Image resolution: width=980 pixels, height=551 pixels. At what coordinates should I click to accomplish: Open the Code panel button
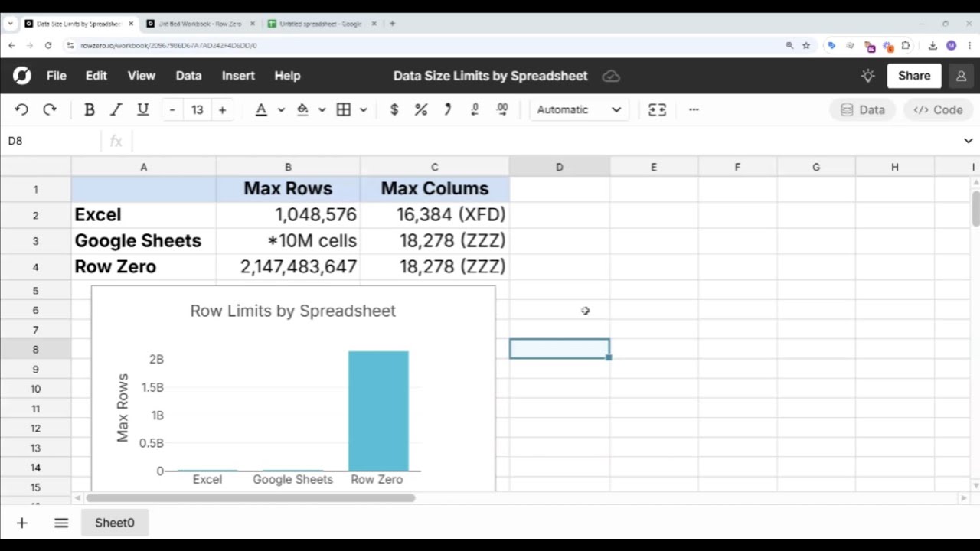tap(938, 109)
